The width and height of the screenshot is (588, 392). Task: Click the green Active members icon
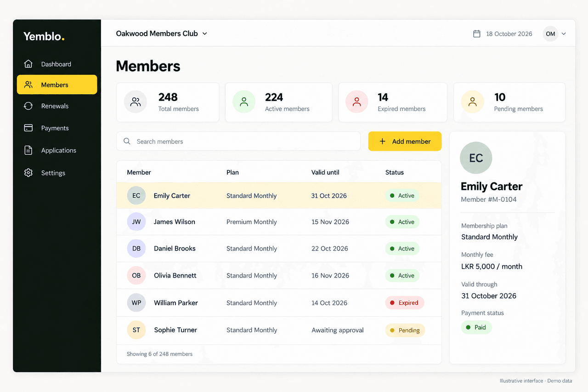pyautogui.click(x=244, y=102)
